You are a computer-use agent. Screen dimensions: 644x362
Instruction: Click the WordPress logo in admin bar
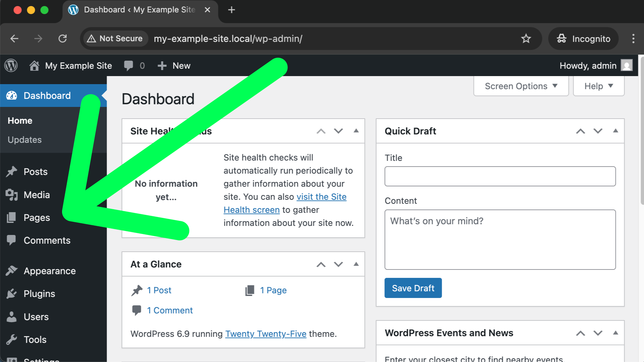coord(11,65)
